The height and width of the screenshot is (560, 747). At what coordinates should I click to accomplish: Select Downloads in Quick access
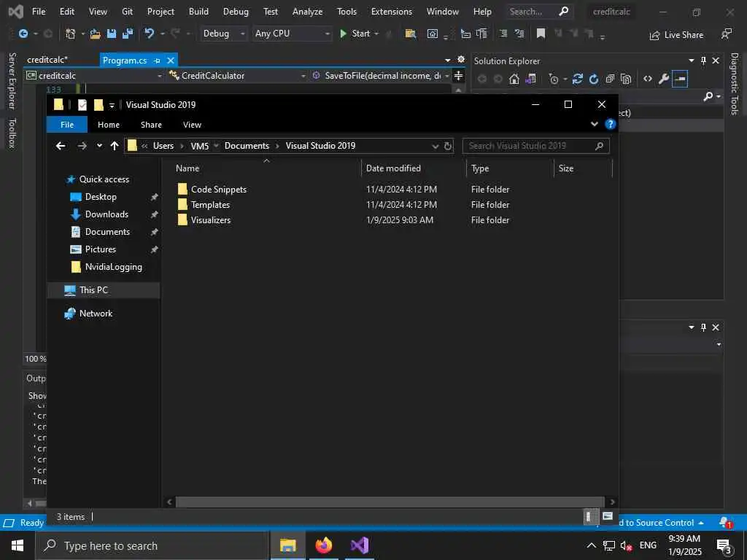coord(107,214)
